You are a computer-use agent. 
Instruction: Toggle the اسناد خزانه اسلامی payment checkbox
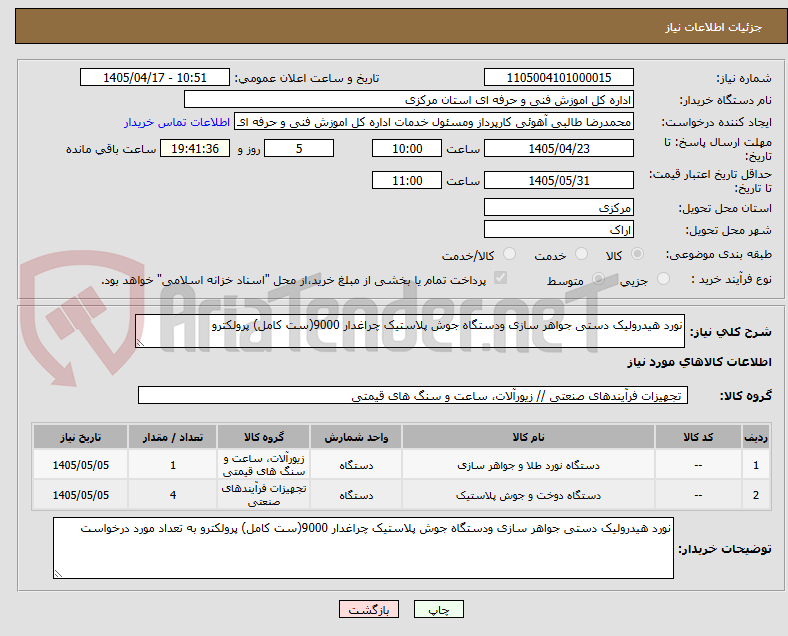501,278
